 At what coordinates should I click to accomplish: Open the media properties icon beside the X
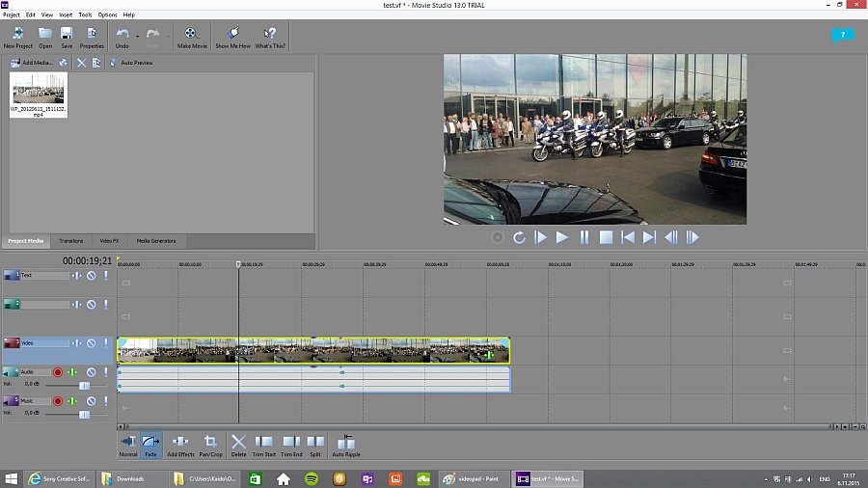click(x=96, y=63)
